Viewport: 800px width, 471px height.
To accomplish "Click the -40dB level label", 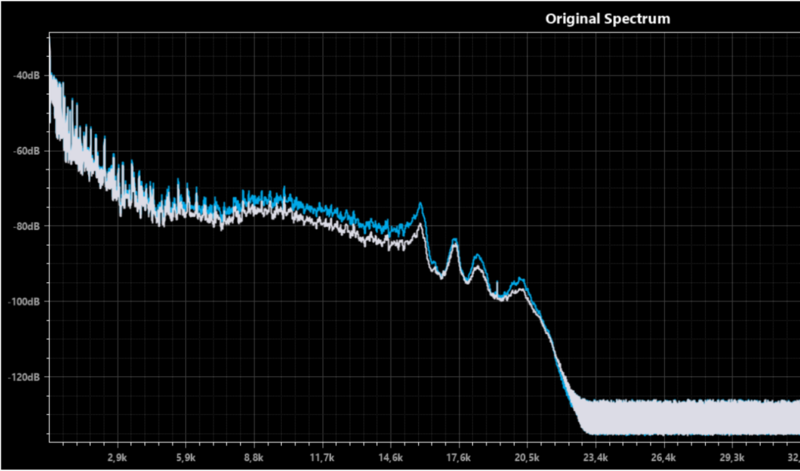I will [x=26, y=75].
